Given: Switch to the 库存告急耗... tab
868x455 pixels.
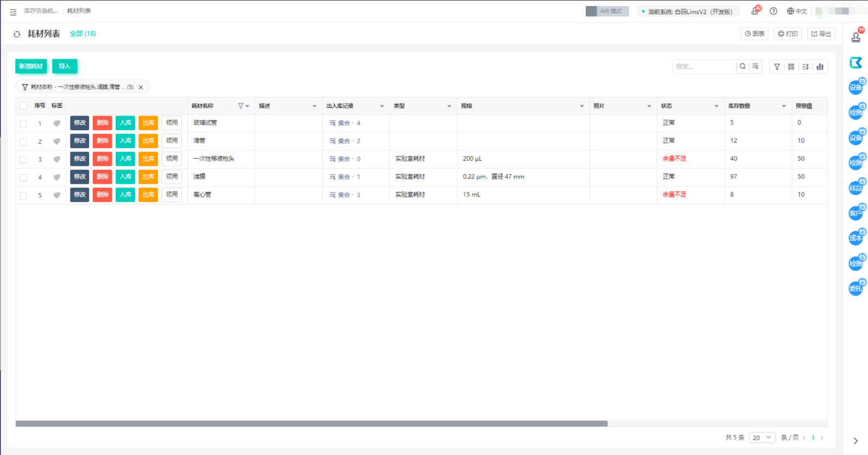Looking at the screenshot, I should [x=41, y=11].
